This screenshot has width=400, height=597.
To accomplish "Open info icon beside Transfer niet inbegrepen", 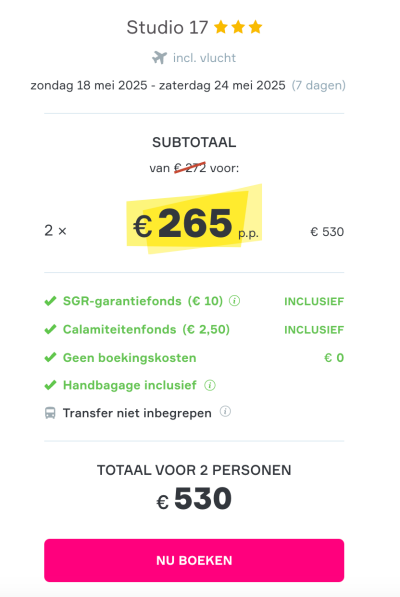I will (x=225, y=412).
